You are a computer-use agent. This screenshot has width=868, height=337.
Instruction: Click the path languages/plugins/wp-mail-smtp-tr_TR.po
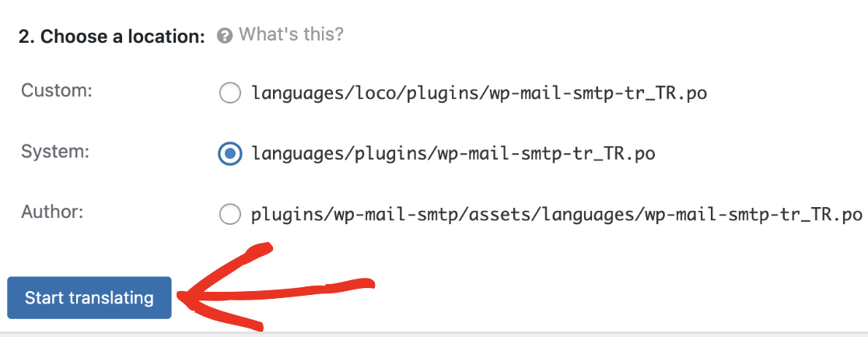[453, 153]
